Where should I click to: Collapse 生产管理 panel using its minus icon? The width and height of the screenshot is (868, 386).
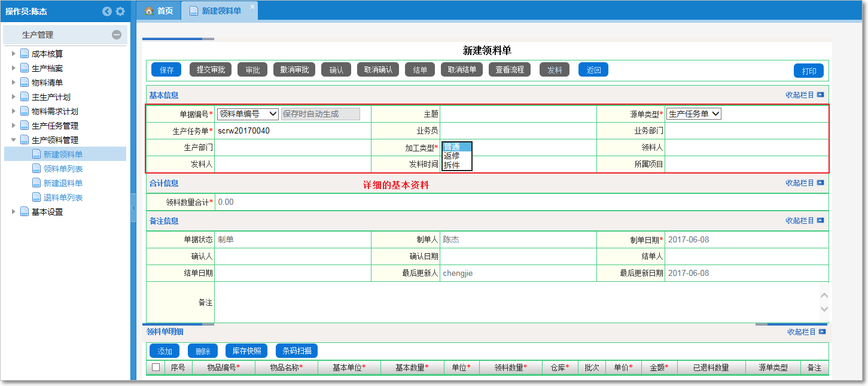[x=117, y=34]
